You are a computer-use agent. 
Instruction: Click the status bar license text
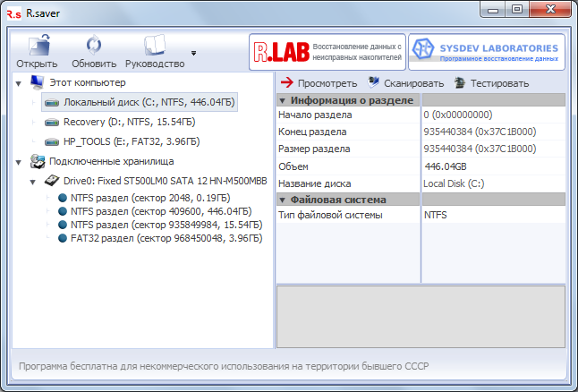click(224, 366)
